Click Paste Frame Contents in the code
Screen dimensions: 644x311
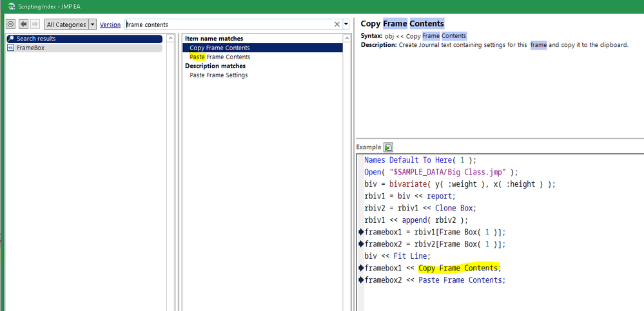[460, 280]
